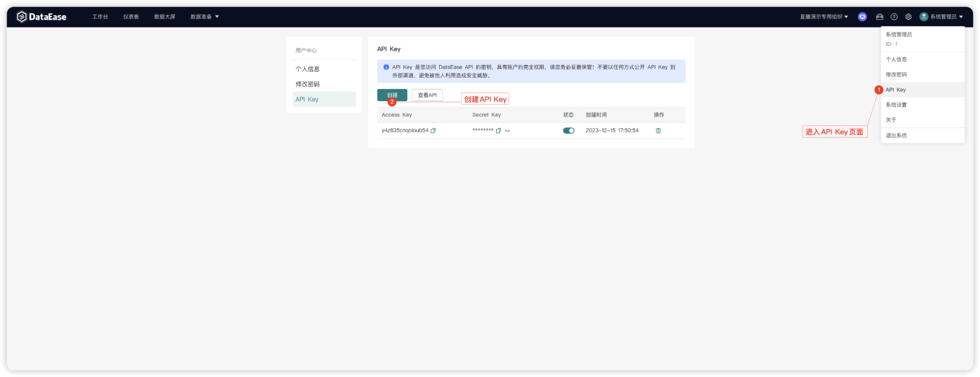The width and height of the screenshot is (980, 377).
Task: Open the toolbox icon in top bar
Action: tap(880, 17)
